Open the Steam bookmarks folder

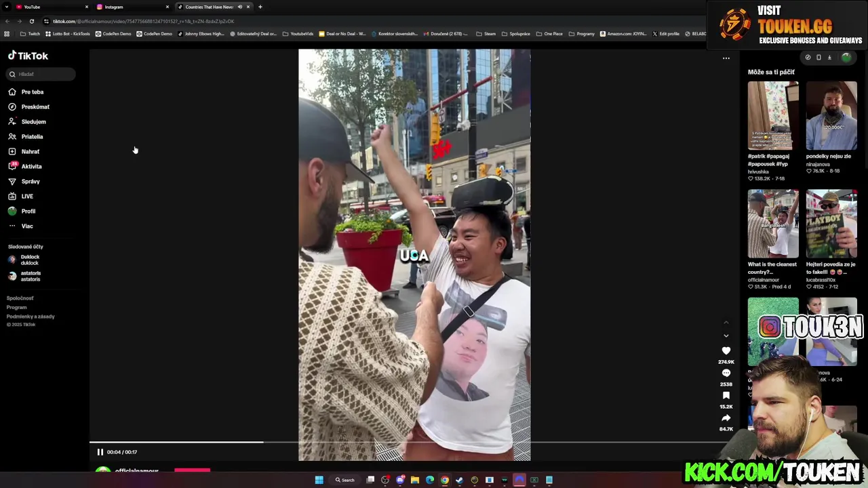[x=486, y=34]
